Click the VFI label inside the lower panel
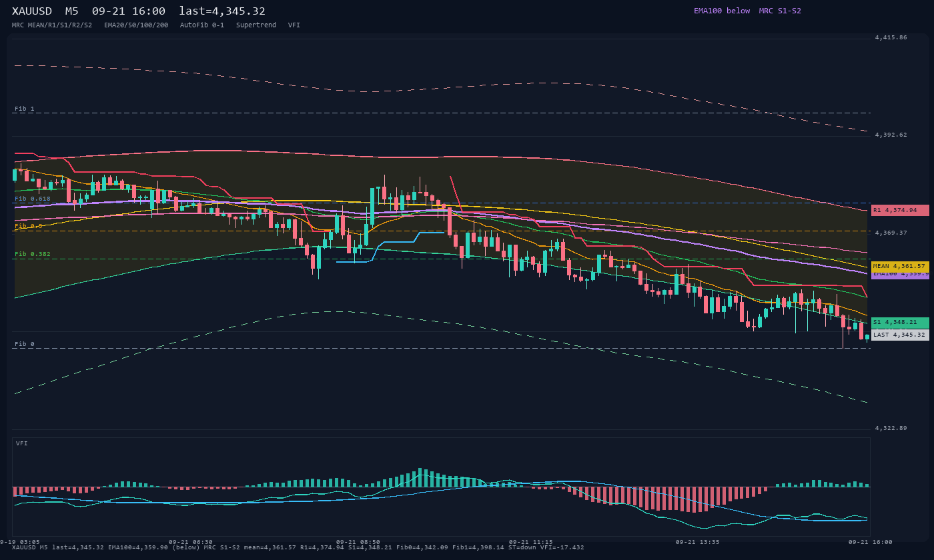Image resolution: width=934 pixels, height=560 pixels. (x=22, y=443)
